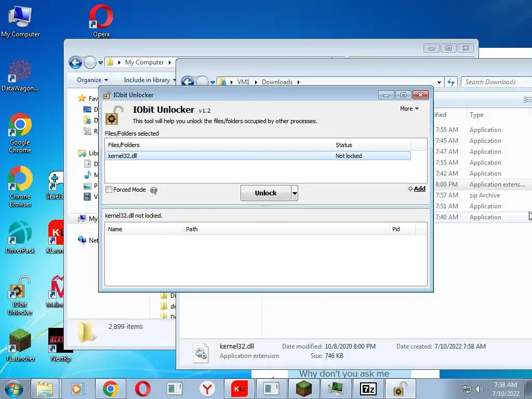Click the Forced Mode help icon
The height and width of the screenshot is (399, 532).
[154, 190]
